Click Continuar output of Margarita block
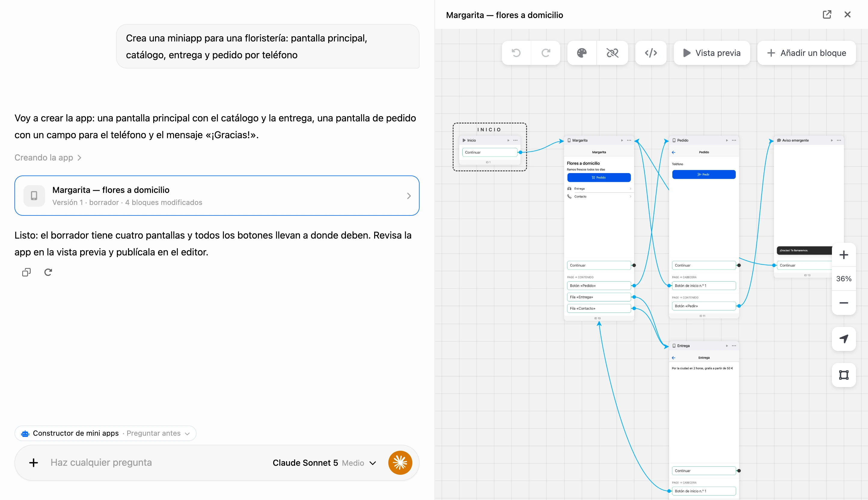868x500 pixels. coord(599,265)
